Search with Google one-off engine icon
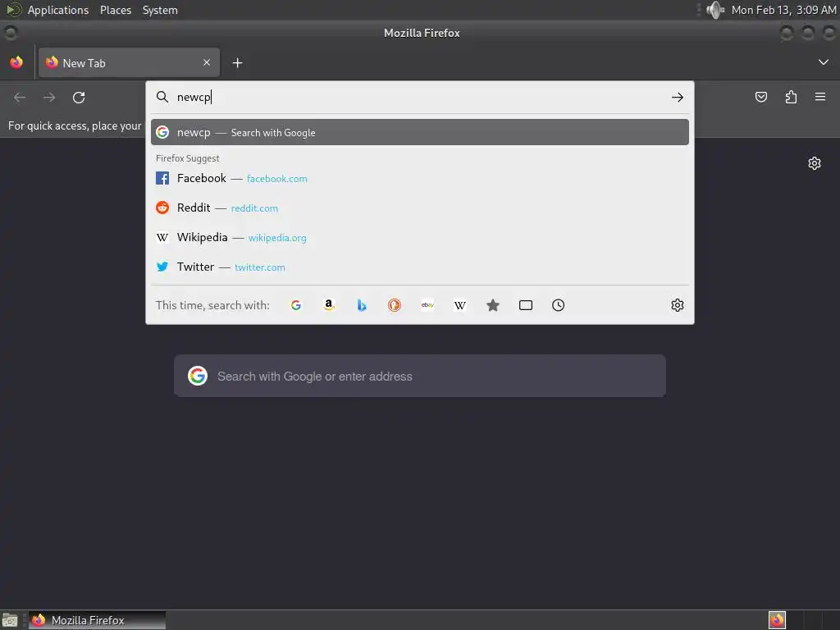The height and width of the screenshot is (630, 840). click(x=295, y=305)
